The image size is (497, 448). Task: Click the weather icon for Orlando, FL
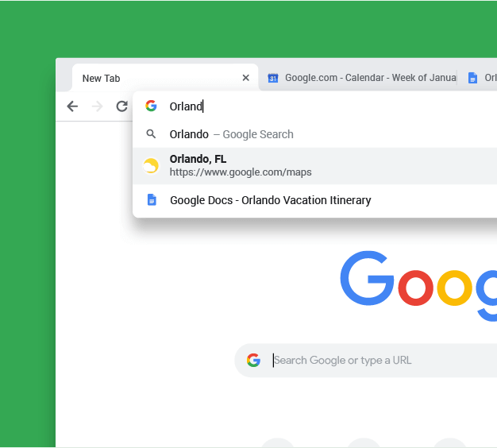151,166
